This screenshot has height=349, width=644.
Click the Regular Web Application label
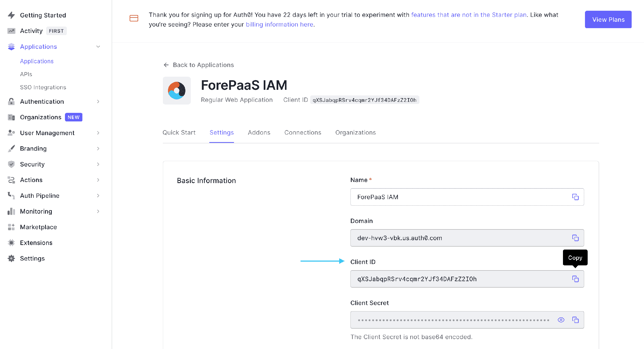[237, 100]
